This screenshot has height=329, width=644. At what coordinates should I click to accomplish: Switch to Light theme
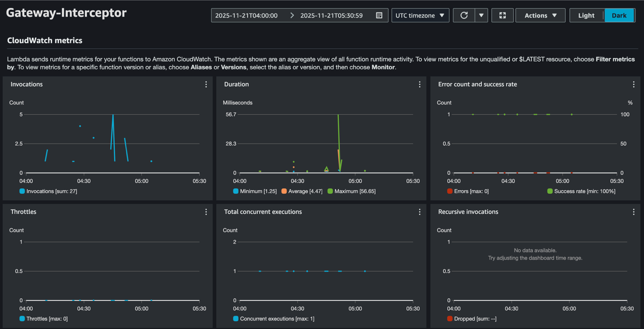point(586,15)
